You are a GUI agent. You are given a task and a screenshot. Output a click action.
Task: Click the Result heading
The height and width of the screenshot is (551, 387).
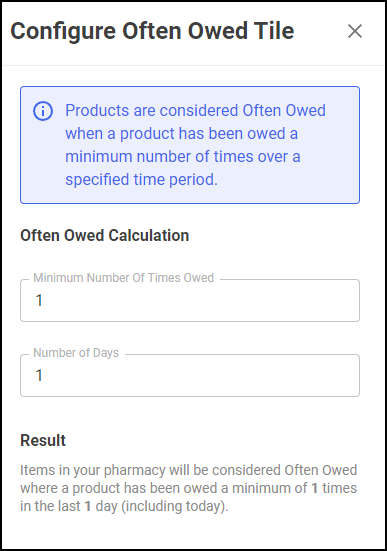click(43, 440)
